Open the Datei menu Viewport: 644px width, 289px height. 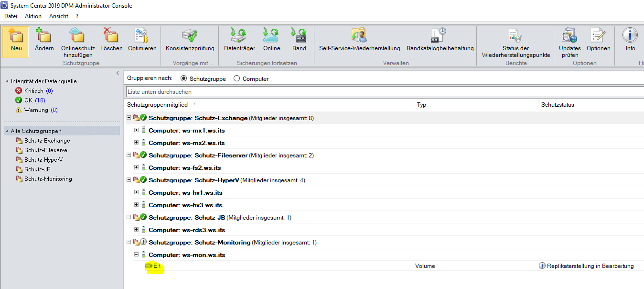[x=11, y=16]
